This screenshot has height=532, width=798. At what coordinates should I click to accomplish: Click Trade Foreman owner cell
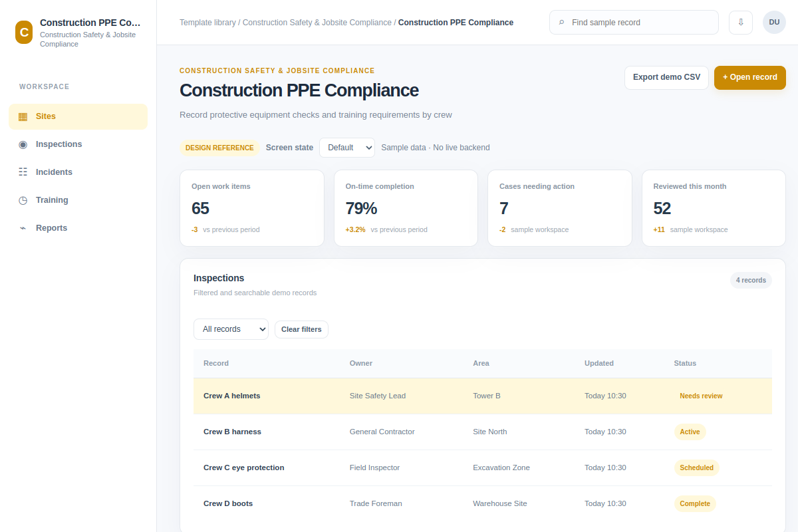point(376,503)
